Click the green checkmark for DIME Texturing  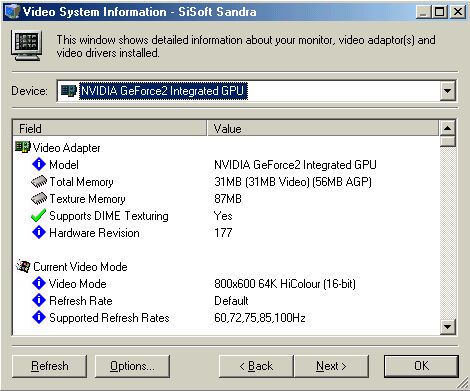[38, 216]
